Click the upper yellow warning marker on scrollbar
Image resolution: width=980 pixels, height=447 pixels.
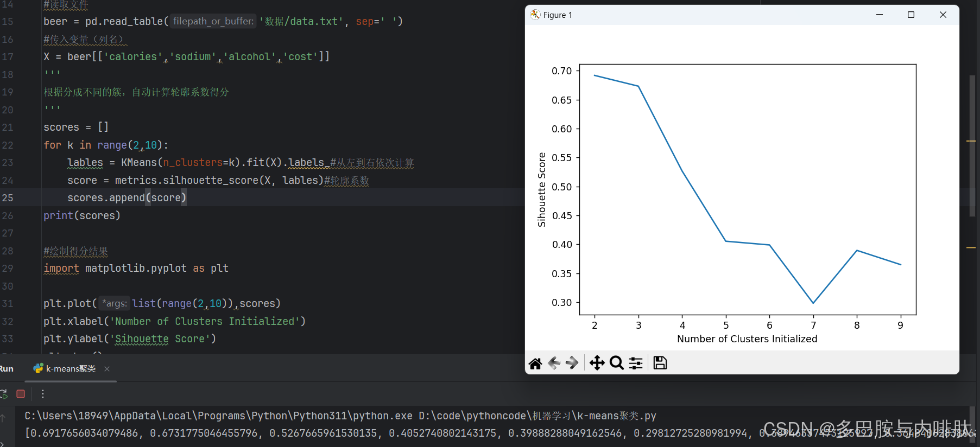click(971, 141)
